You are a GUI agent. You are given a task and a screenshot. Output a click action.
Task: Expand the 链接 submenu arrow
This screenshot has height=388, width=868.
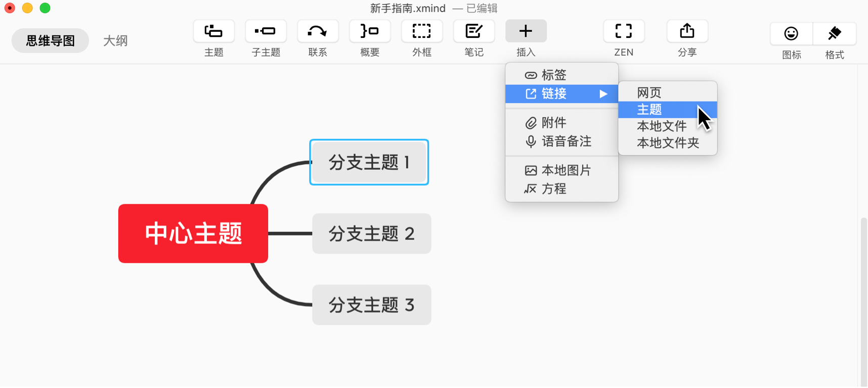[x=603, y=94]
